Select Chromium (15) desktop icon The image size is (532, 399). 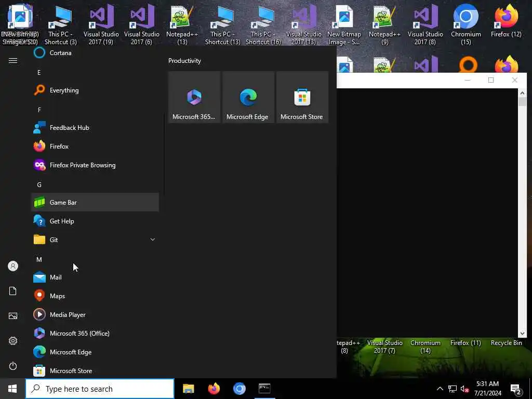click(466, 24)
